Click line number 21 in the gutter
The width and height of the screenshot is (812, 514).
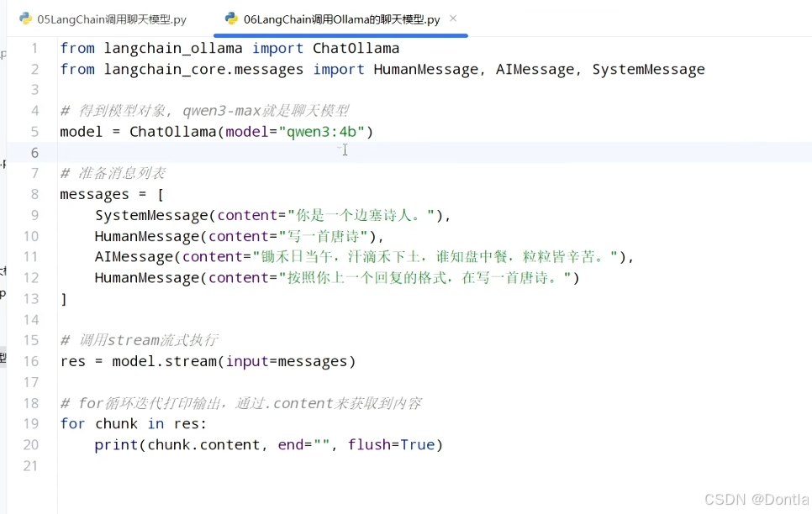[x=31, y=465]
